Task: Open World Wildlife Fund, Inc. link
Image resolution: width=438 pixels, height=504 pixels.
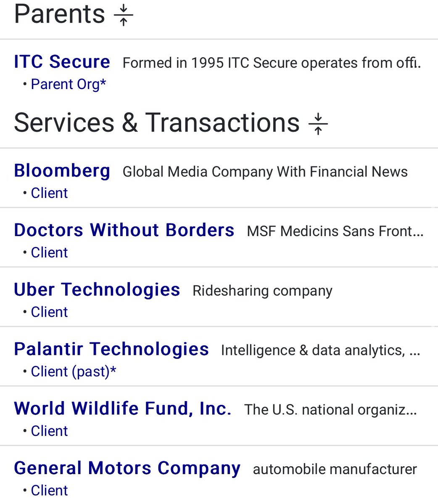Action: [123, 409]
